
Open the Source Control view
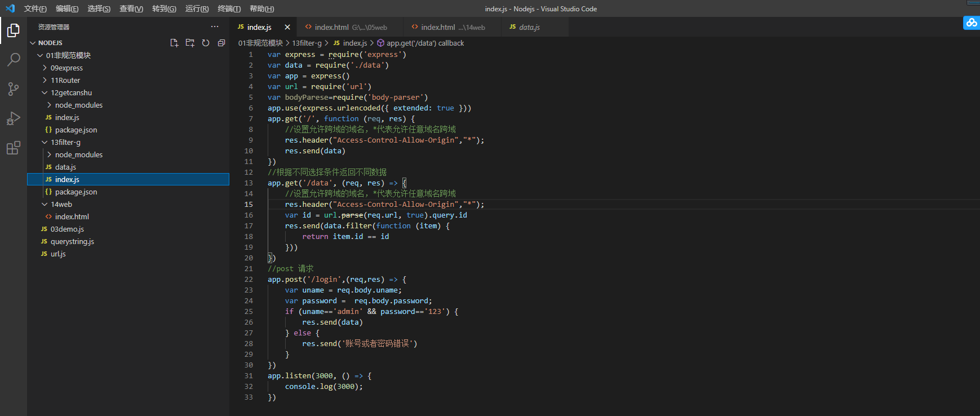pyautogui.click(x=14, y=89)
